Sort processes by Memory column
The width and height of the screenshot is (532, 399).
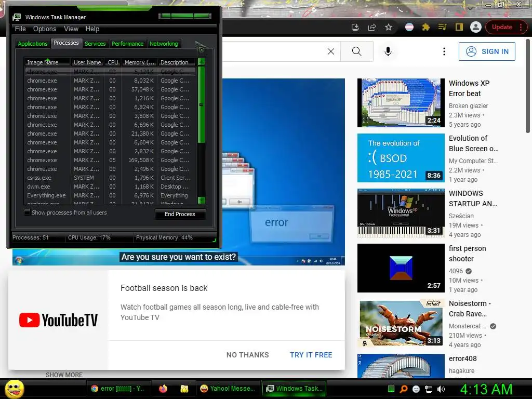pos(139,62)
